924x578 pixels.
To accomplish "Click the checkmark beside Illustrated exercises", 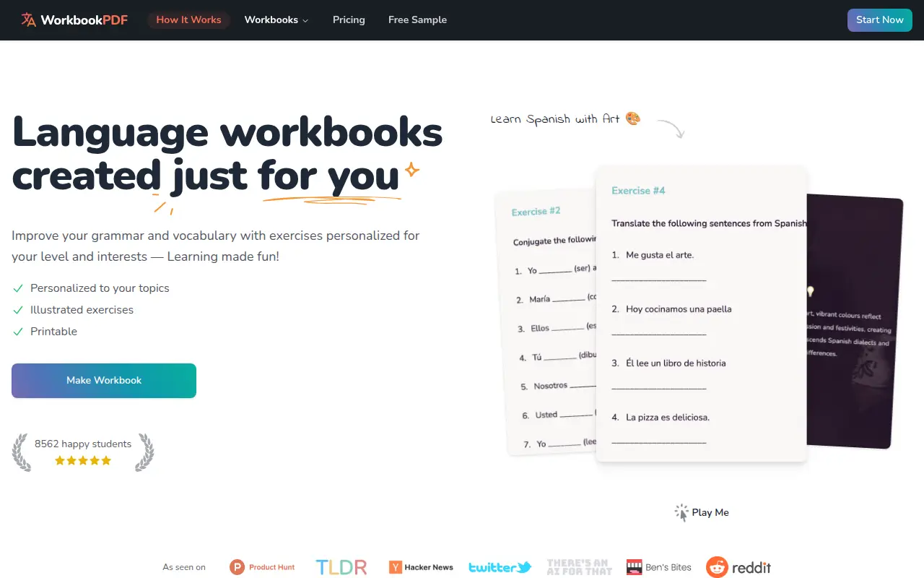I will tap(18, 310).
